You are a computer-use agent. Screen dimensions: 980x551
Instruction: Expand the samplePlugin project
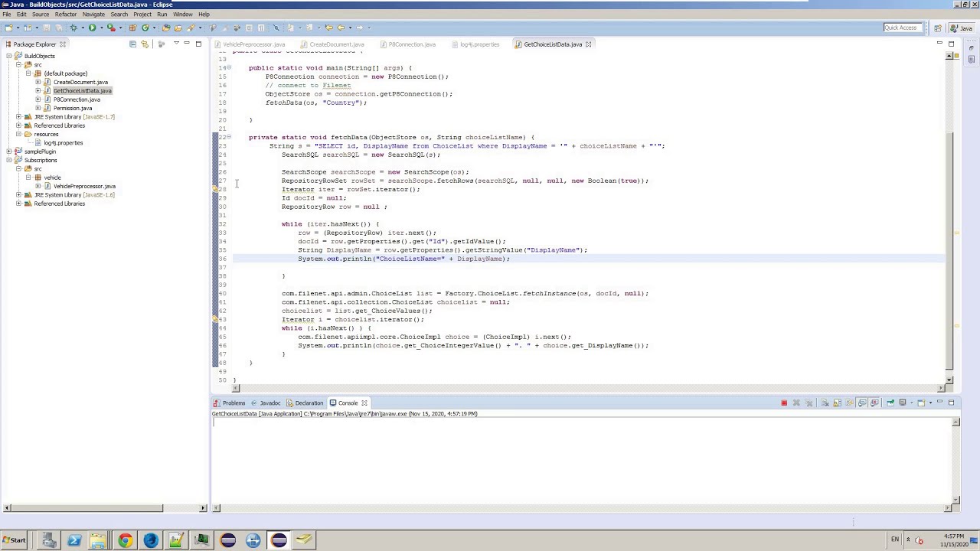(x=8, y=152)
